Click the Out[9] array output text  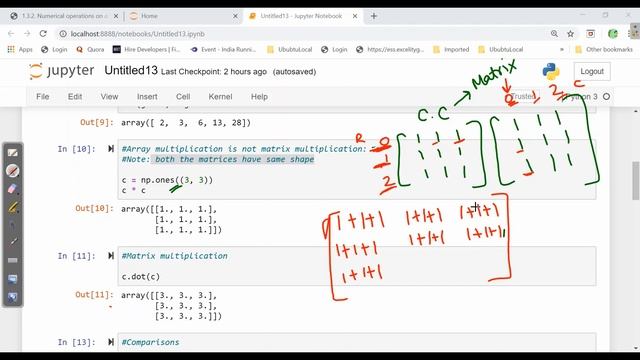click(x=186, y=122)
